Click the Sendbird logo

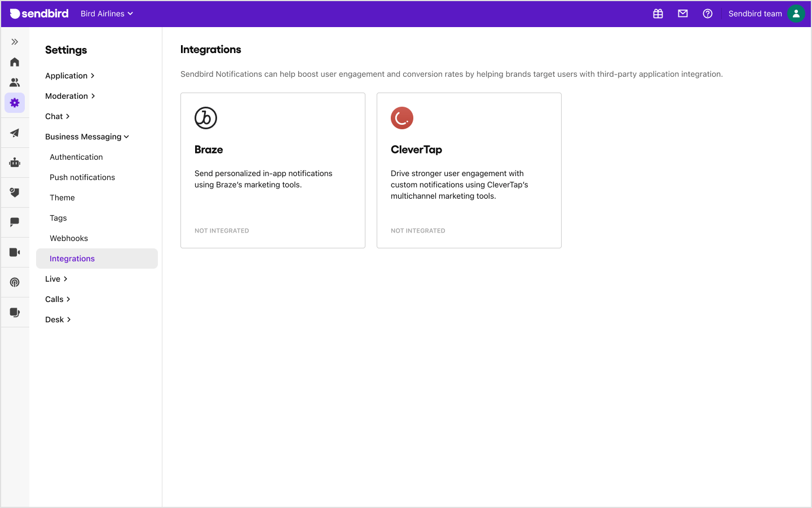click(x=39, y=14)
